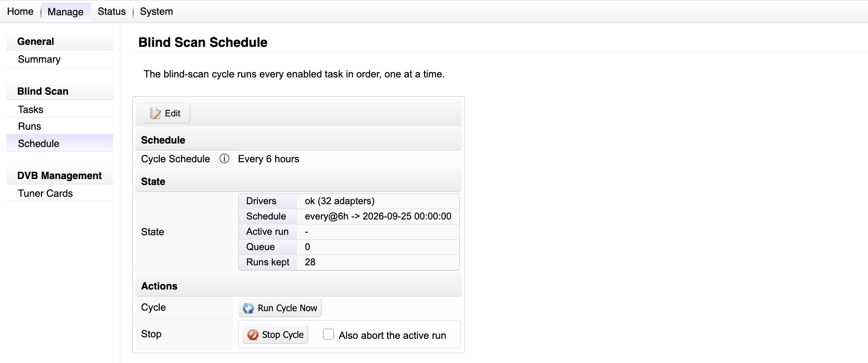
Task: Click the Blind Scan Schedule page title
Action: tap(203, 42)
